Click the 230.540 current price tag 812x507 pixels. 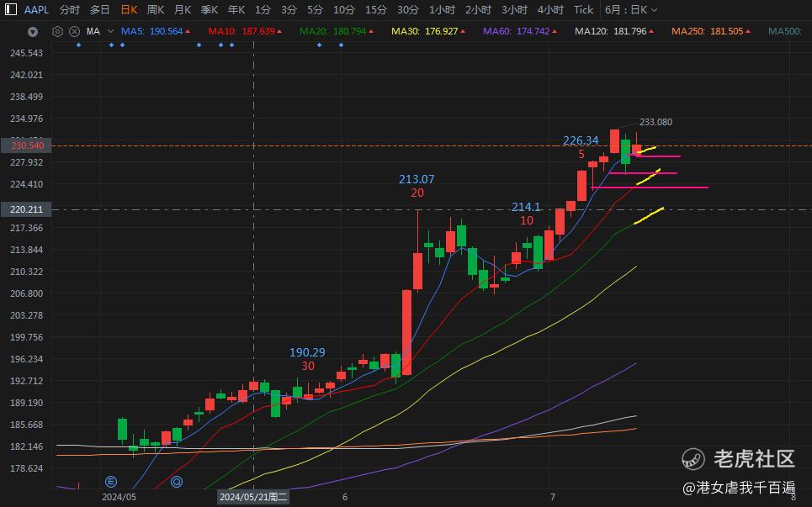[27, 146]
